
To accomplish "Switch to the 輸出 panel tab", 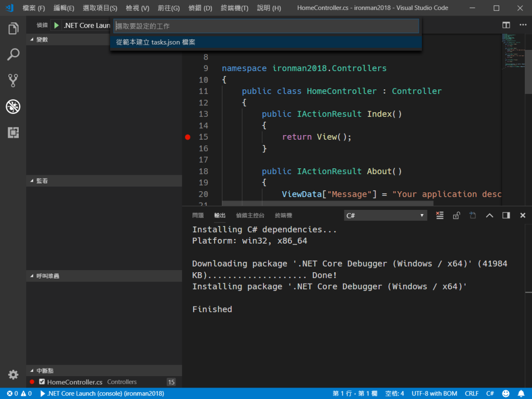I will point(220,216).
